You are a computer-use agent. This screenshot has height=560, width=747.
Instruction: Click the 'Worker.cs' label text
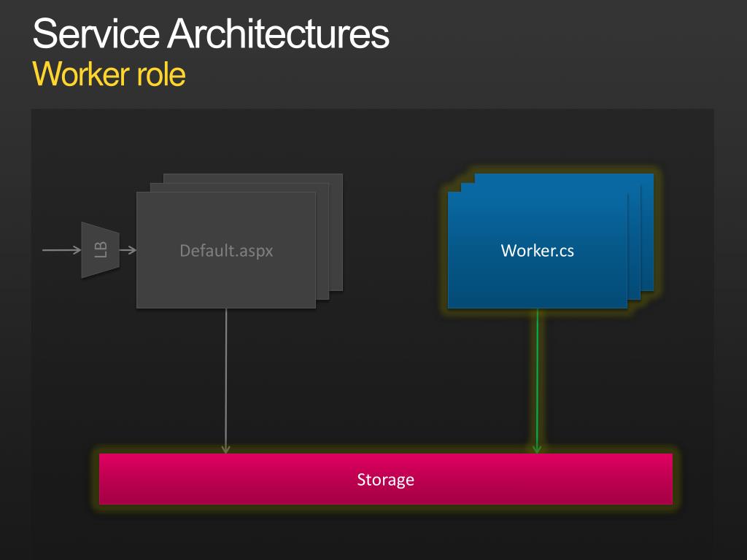click(538, 251)
